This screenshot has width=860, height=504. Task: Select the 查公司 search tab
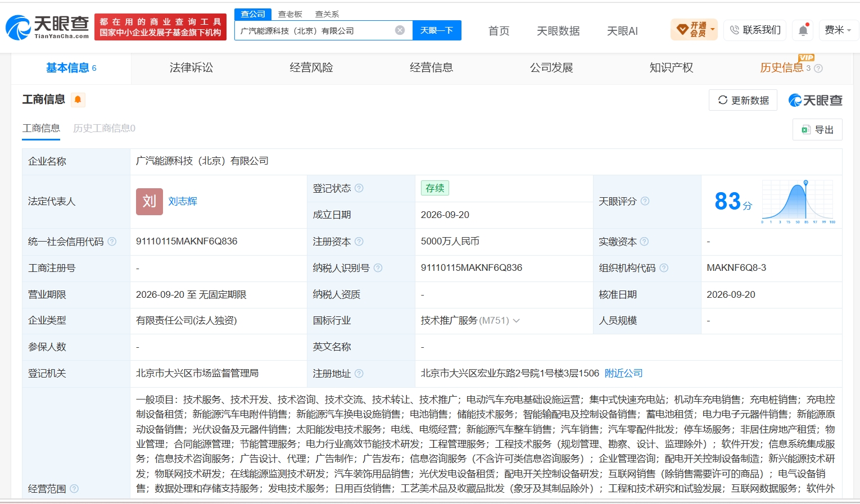click(x=253, y=14)
